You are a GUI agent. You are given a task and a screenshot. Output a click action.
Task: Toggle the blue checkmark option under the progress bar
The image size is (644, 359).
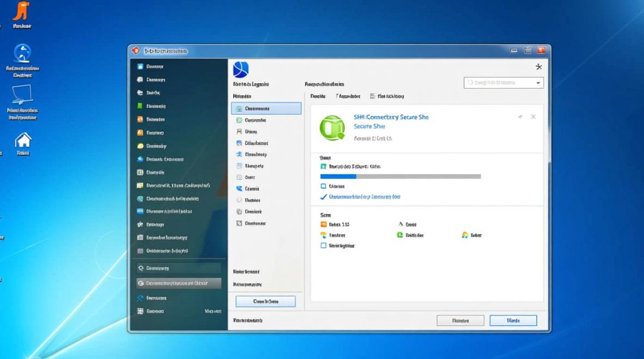(x=323, y=197)
